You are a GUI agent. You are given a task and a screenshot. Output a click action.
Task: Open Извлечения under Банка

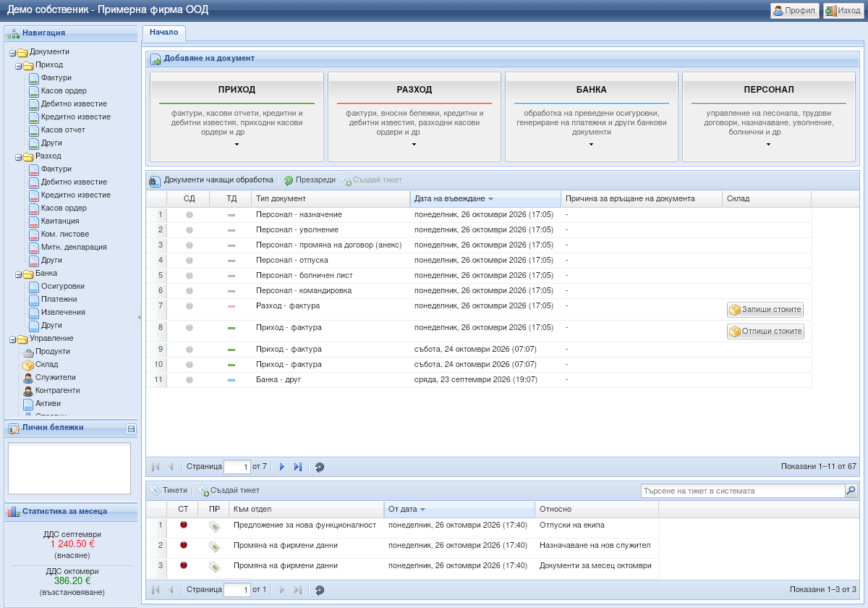63,312
